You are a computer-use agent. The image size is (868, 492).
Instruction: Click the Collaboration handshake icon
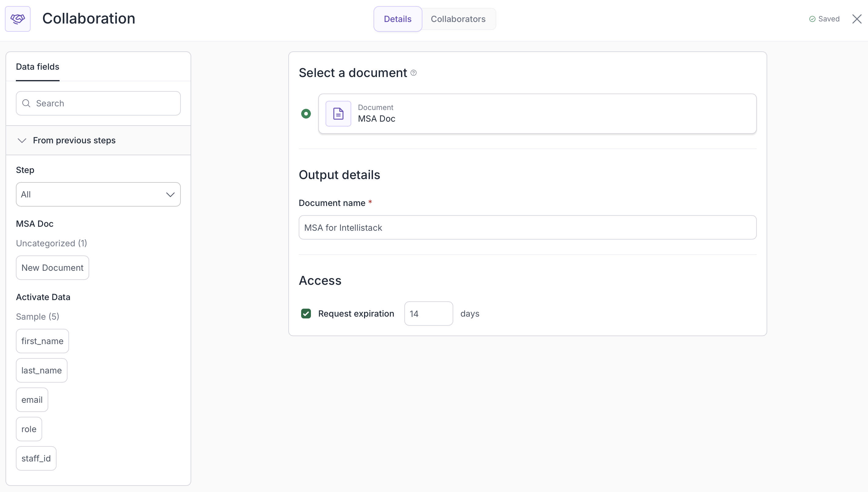(x=17, y=19)
